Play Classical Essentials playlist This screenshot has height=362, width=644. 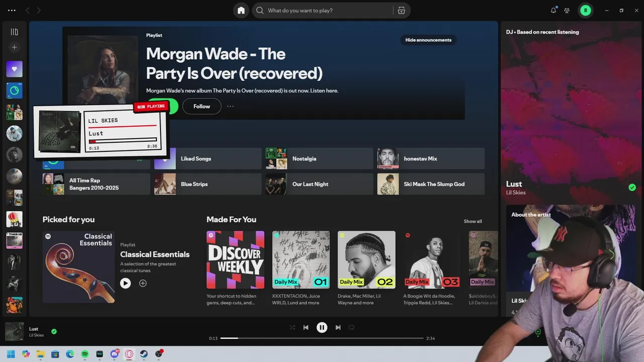(125, 283)
